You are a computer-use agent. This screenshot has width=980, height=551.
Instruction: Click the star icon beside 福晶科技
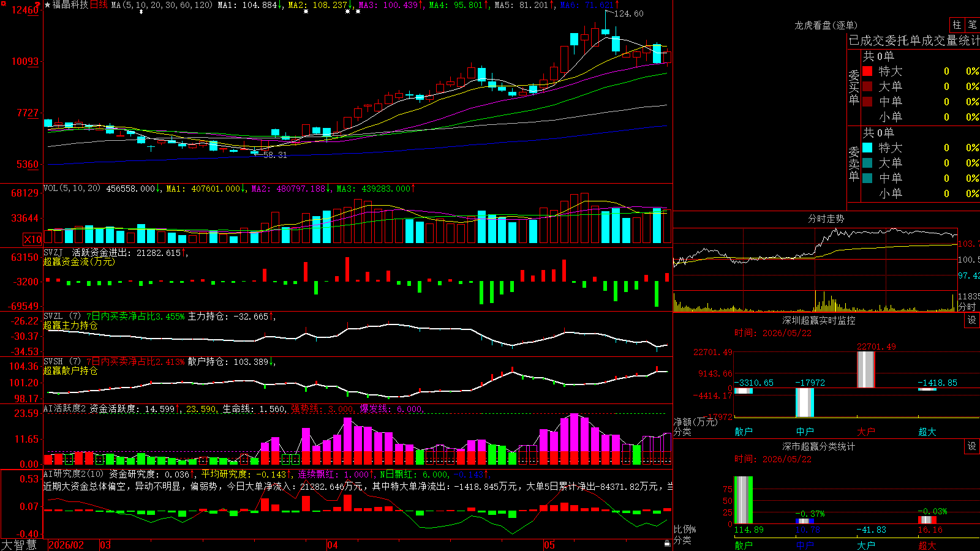48,5
